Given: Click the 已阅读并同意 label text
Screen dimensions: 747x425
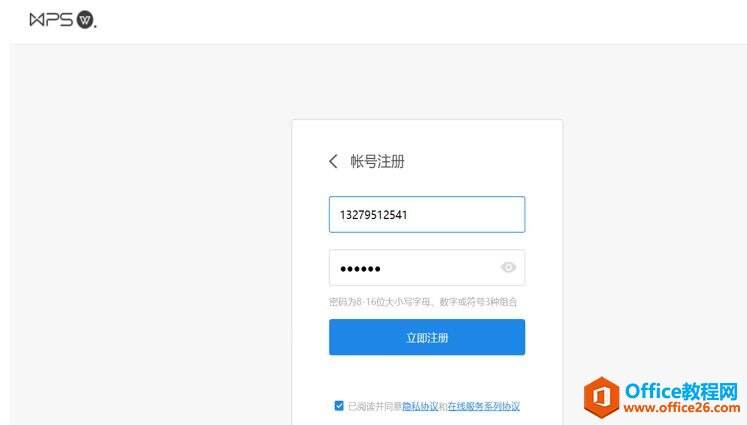Looking at the screenshot, I should point(374,406).
